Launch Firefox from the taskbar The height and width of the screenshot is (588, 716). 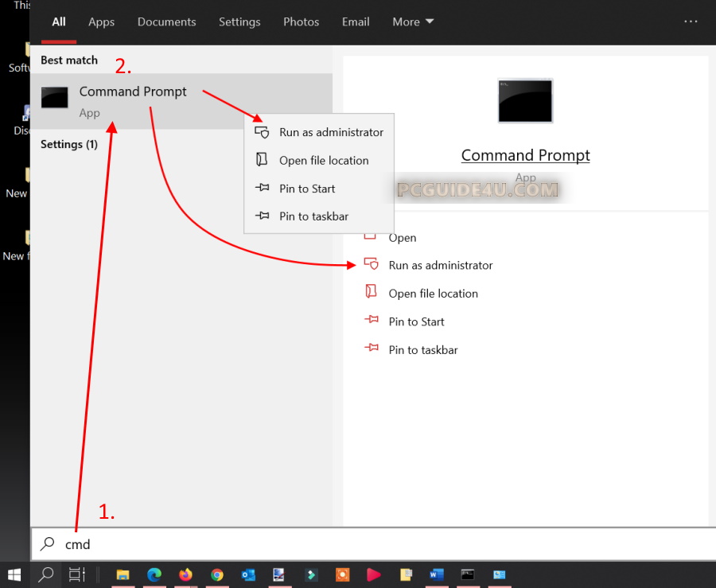185,574
